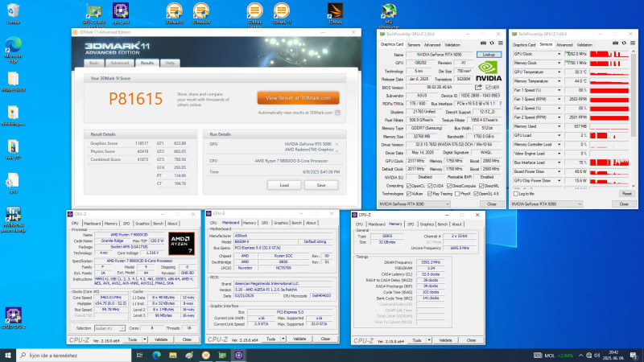Open the SPD tab in the CPU-Z Memory window
The height and width of the screenshot is (362, 644).
pyautogui.click(x=411, y=224)
